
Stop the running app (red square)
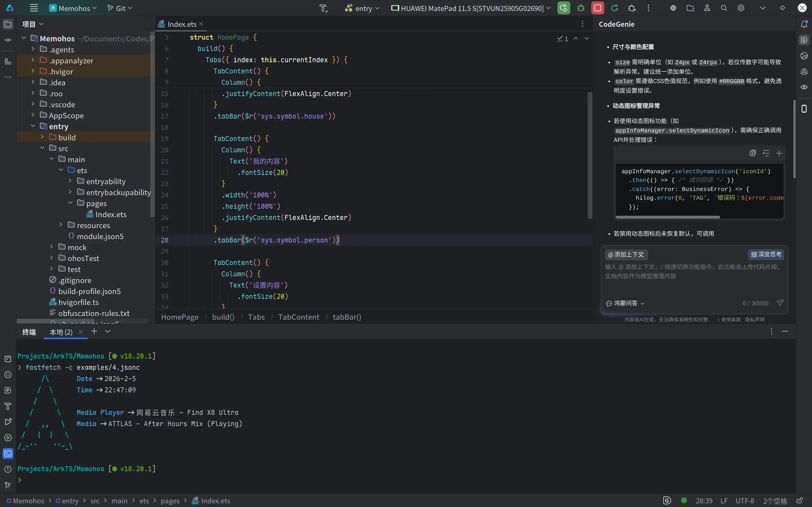[598, 8]
